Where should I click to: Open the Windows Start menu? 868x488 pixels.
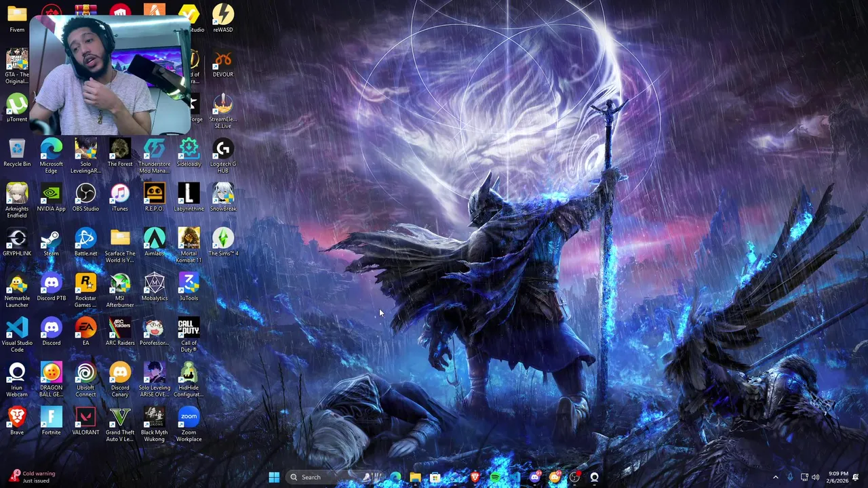click(x=274, y=477)
